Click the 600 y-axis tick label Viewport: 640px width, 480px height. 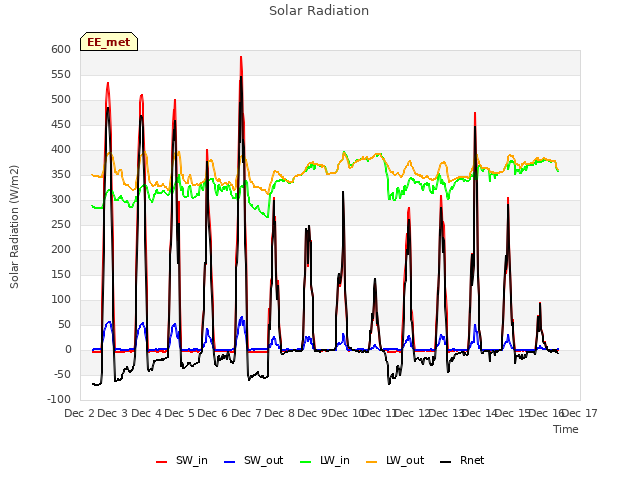tap(61, 49)
